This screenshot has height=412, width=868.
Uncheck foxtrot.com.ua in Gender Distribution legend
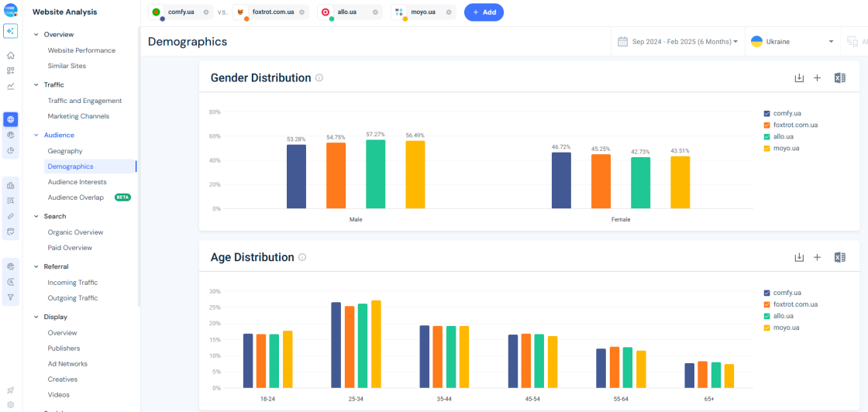pos(766,125)
